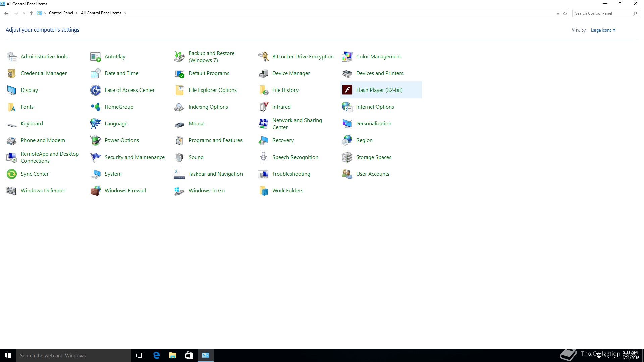Open Taskbar and Navigation icon
This screenshot has height=362, width=644.
(179, 174)
